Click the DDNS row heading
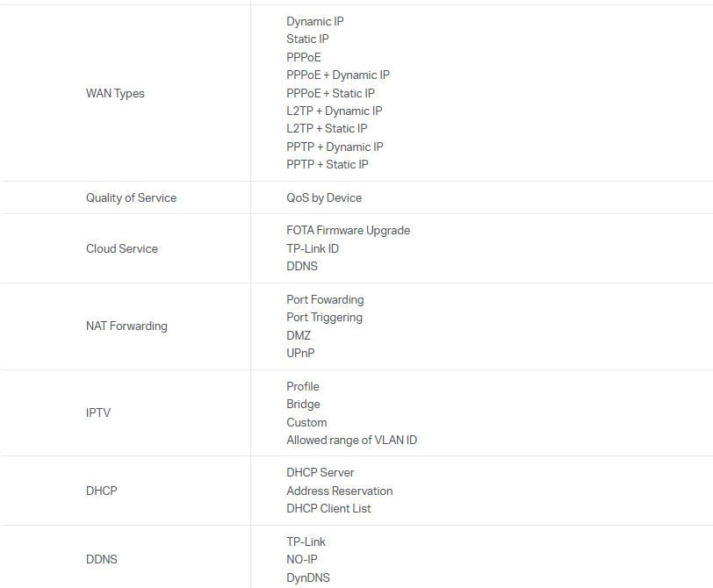This screenshot has height=588, width=713. 102,559
